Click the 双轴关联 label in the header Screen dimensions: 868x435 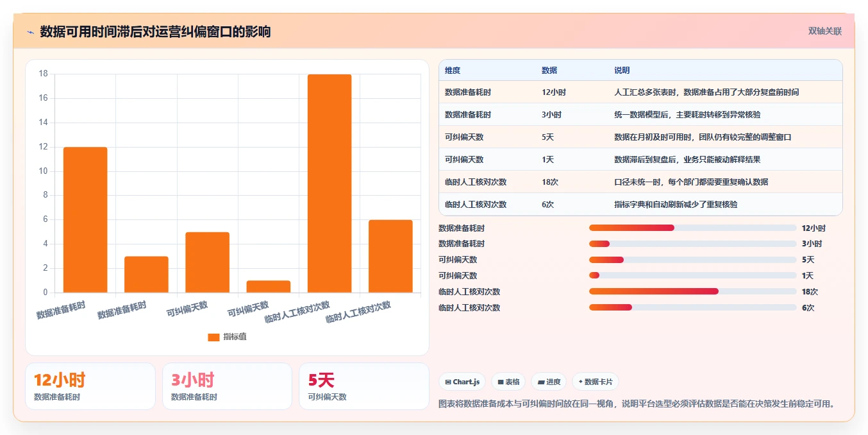click(x=824, y=31)
